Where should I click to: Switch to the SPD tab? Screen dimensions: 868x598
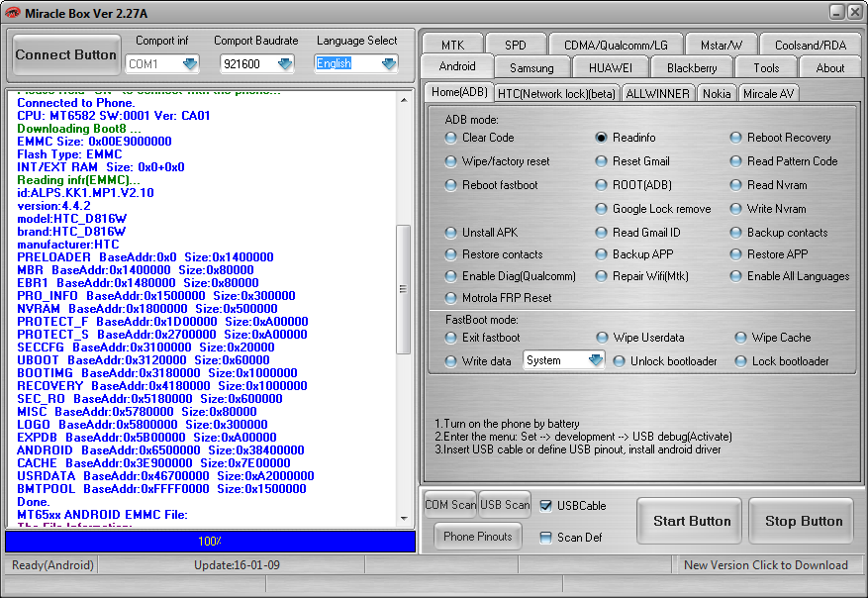516,45
